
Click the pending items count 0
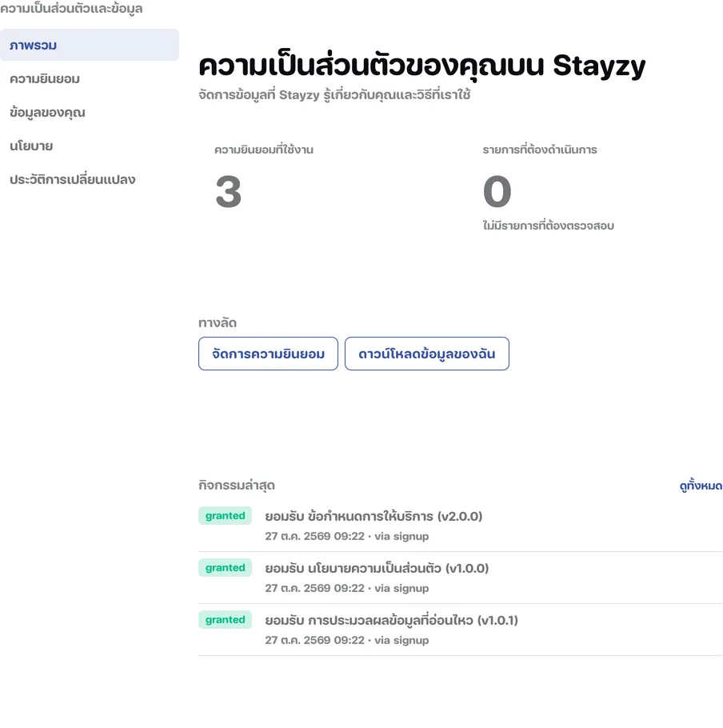(497, 192)
